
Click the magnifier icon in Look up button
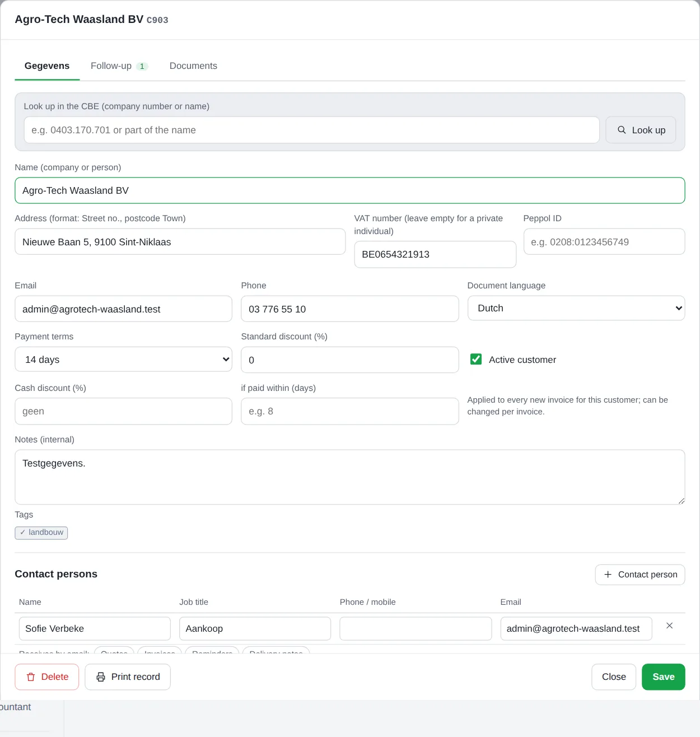click(622, 130)
